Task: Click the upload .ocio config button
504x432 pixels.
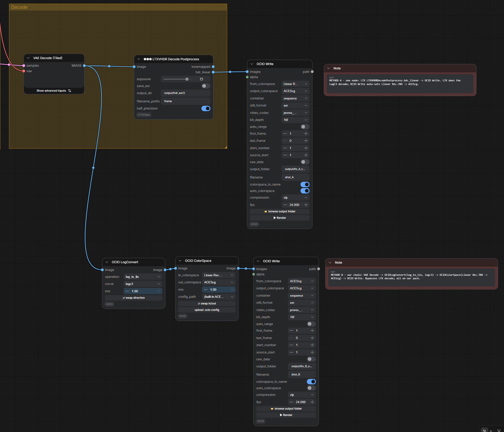Action: [x=207, y=310]
